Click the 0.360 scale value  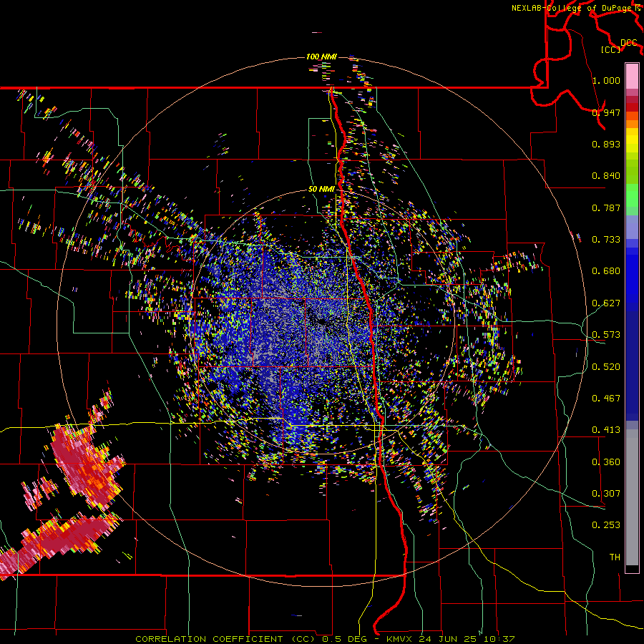[606, 462]
